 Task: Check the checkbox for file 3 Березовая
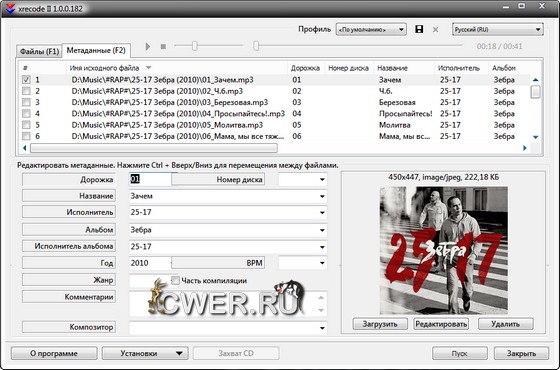(26, 102)
